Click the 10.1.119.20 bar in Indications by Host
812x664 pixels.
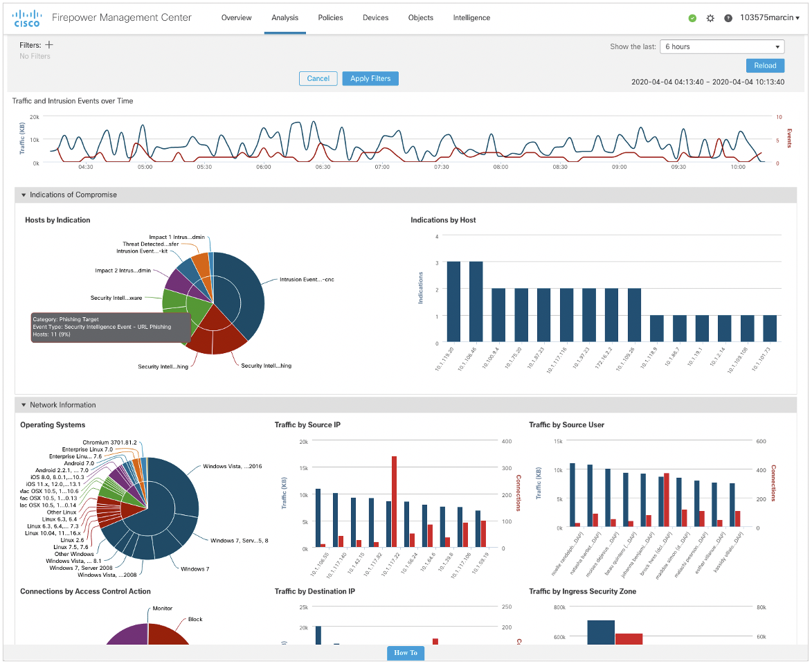(453, 301)
